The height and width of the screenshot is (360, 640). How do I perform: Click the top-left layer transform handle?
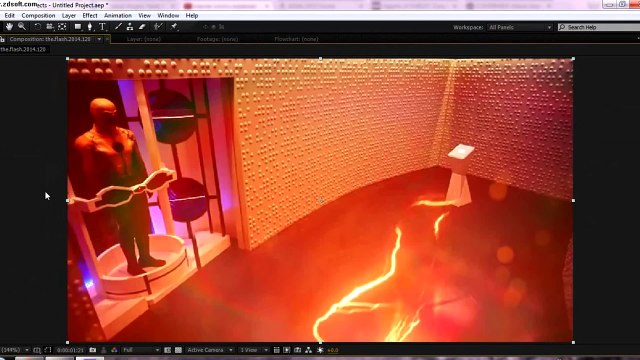tap(68, 59)
